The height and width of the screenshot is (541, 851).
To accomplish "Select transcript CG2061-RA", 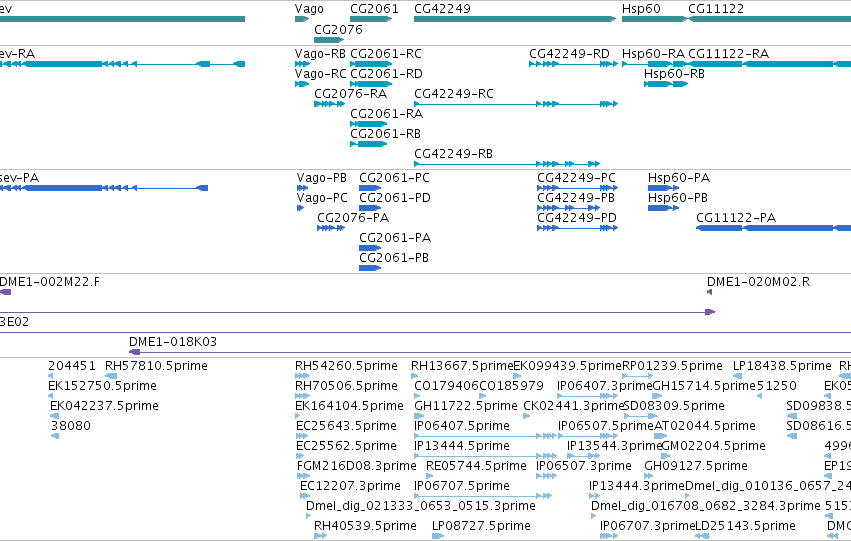I will pyautogui.click(x=386, y=114).
